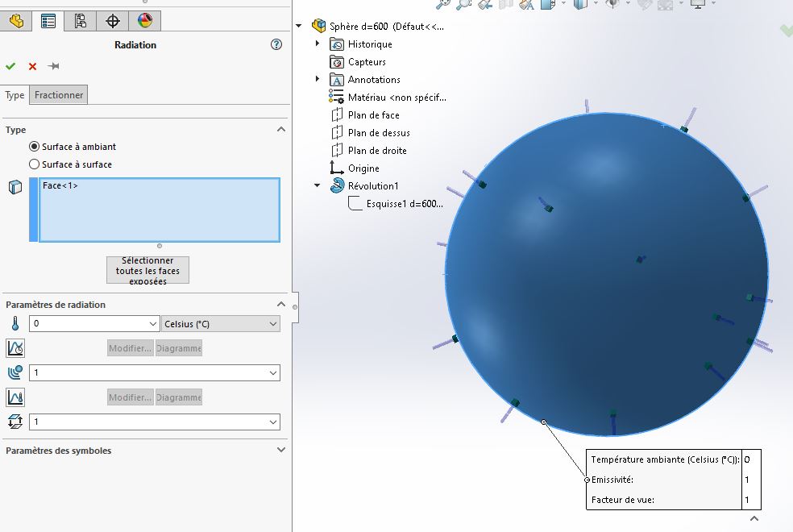Select the Esquisse1 d=600 tree item
Viewport: 793px width, 532px height.
click(x=405, y=204)
